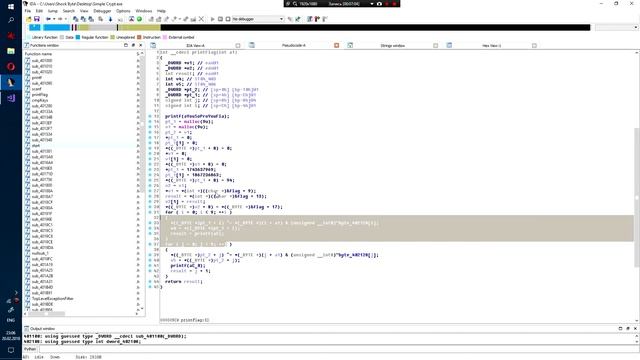Click the Visual Studio icon in taskbar
640x360 pixels.
11,98
